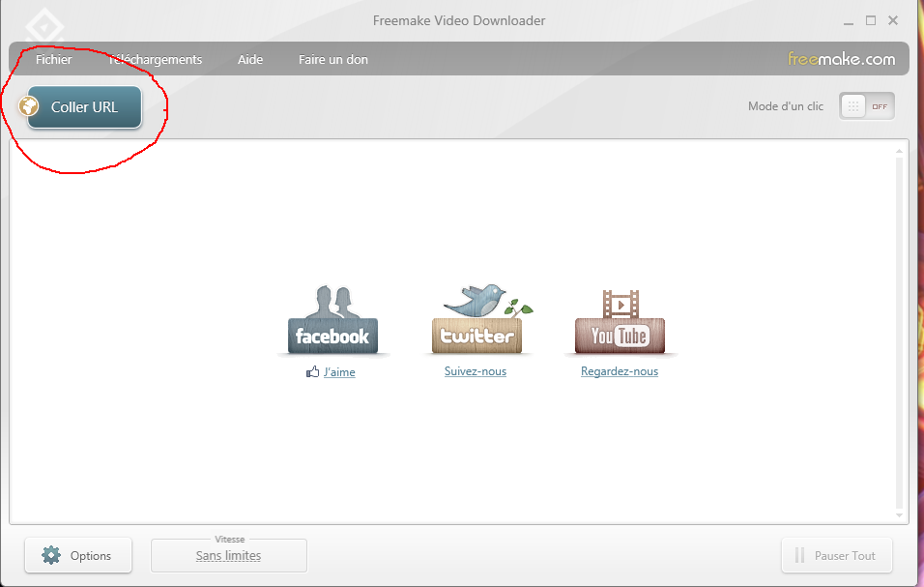Click the scrollbar down arrow
Image resolution: width=924 pixels, height=587 pixels.
click(899, 514)
